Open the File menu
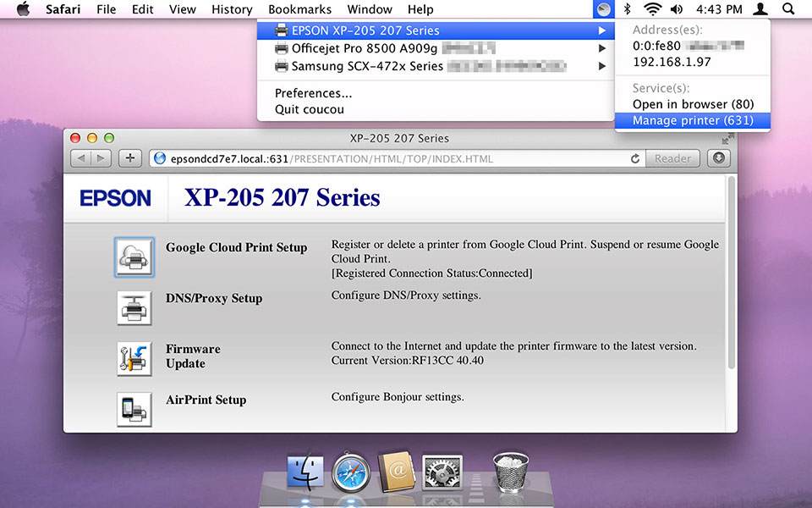 point(107,9)
